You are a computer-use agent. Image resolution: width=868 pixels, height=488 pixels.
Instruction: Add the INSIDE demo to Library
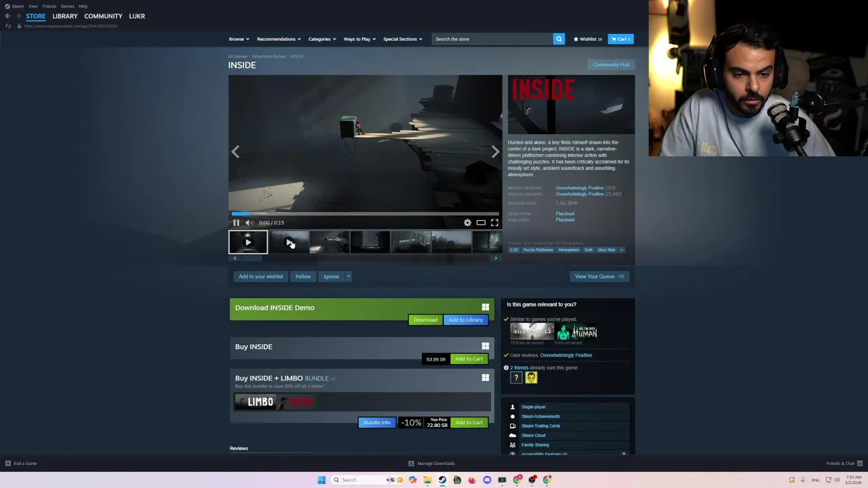(466, 320)
